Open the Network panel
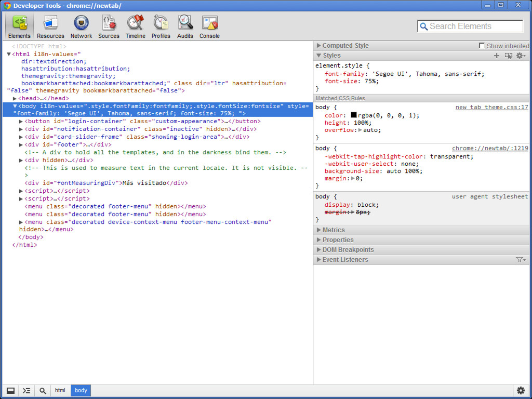Screen dimensions: 532x399 pyautogui.click(x=81, y=27)
